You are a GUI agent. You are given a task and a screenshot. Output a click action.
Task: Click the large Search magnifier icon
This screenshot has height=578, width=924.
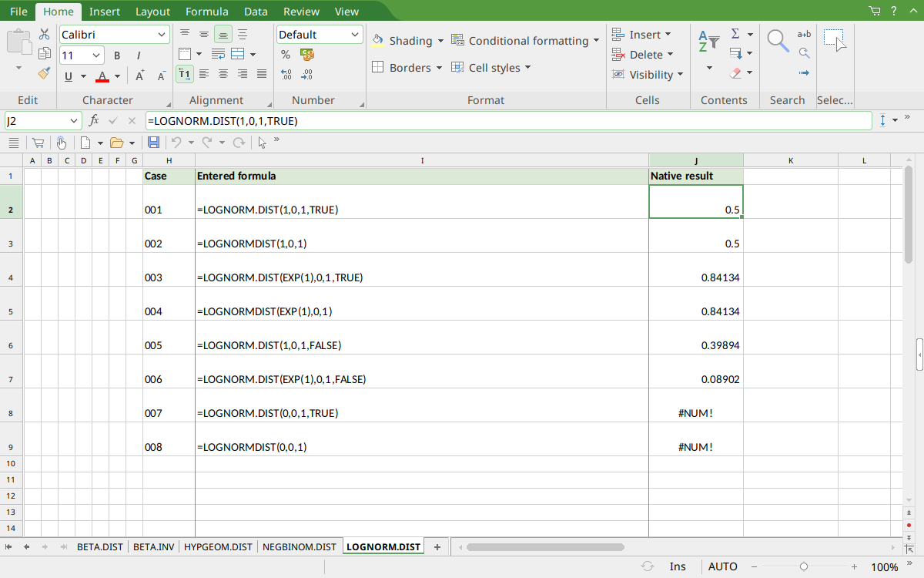[x=778, y=41]
